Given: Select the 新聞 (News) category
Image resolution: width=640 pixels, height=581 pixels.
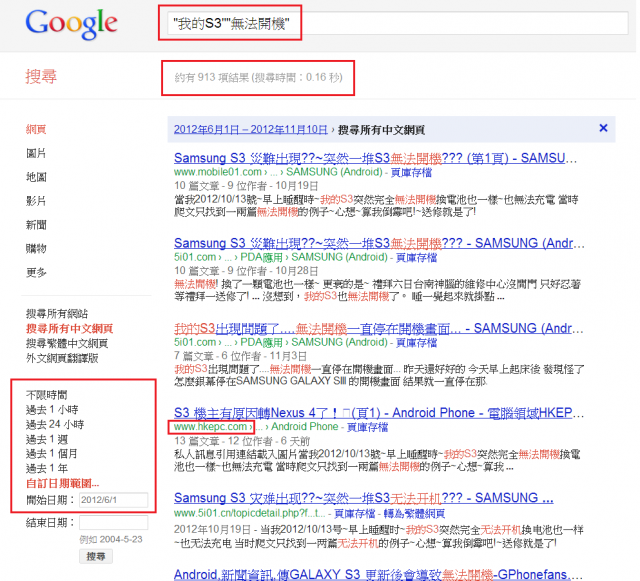Looking at the screenshot, I should [x=36, y=225].
